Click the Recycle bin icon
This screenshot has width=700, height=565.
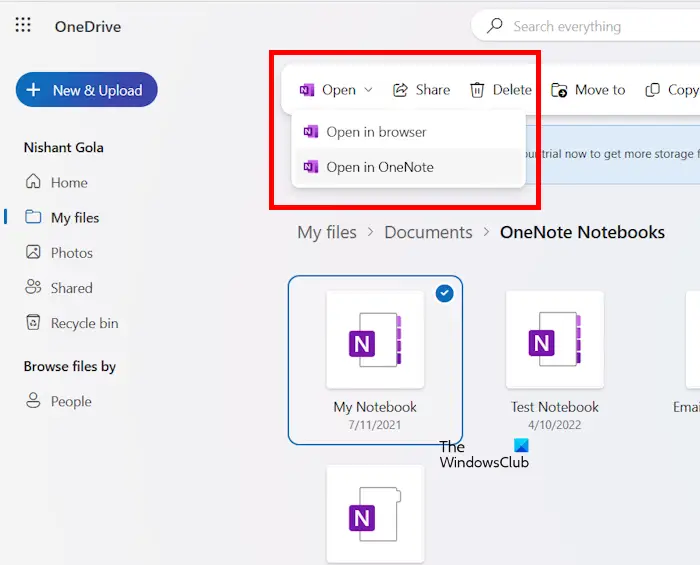(x=33, y=322)
